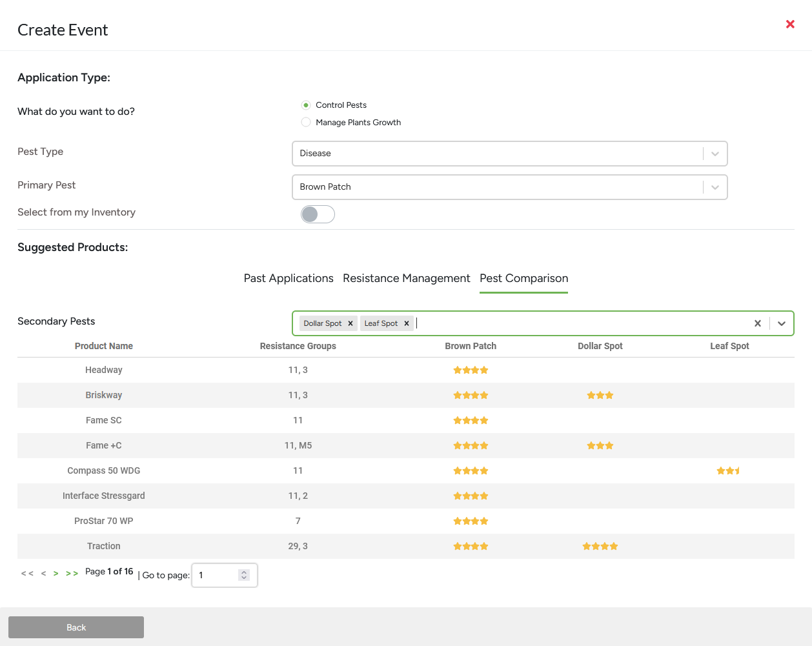This screenshot has width=812, height=646.
Task: Select Manage Plants Growth radio option
Action: 306,123
